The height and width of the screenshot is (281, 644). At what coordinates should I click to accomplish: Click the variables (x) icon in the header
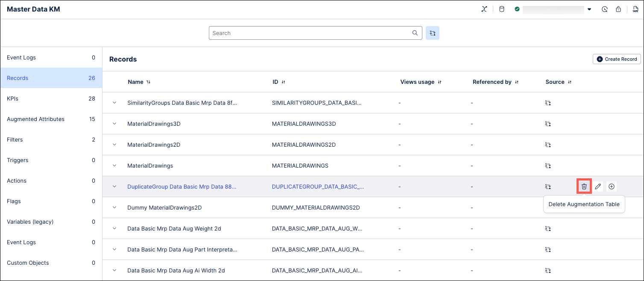pyautogui.click(x=484, y=9)
